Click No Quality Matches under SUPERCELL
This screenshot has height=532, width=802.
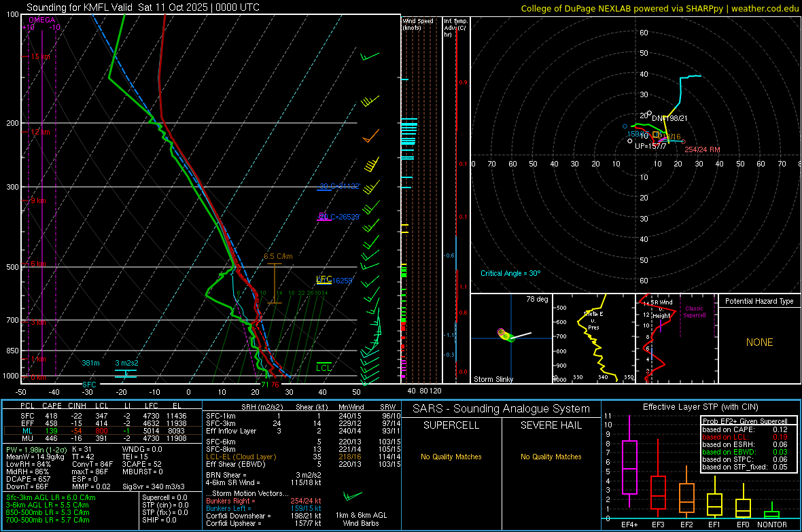(451, 457)
